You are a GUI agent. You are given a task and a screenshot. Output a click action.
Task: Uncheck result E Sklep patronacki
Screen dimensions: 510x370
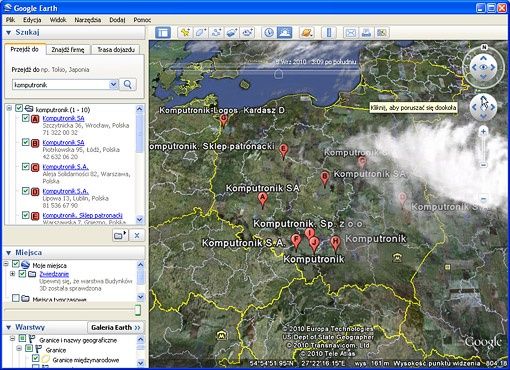[26, 215]
